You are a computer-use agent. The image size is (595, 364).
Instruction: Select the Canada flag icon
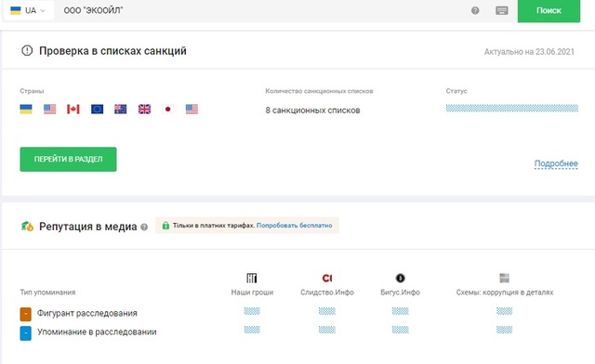(73, 110)
